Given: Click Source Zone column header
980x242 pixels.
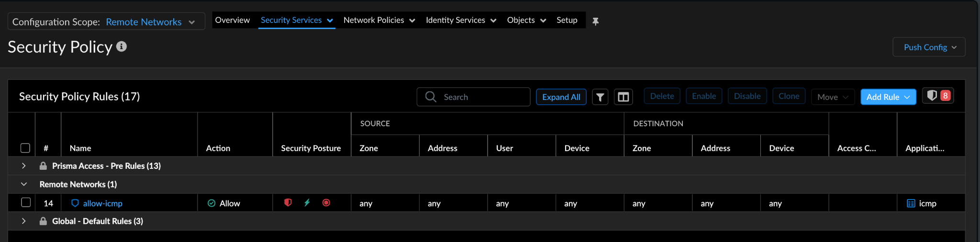Looking at the screenshot, I should [x=368, y=148].
